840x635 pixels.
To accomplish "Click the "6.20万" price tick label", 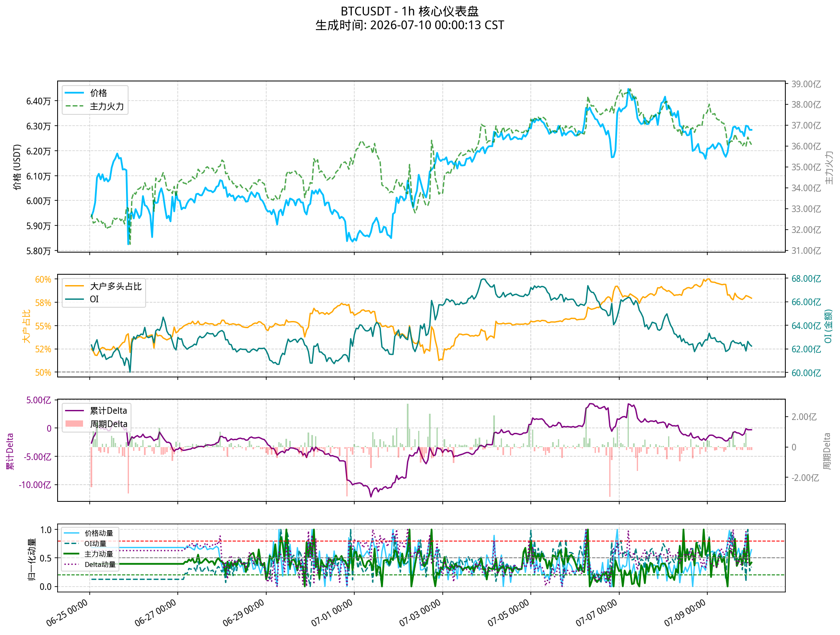I will (38, 151).
